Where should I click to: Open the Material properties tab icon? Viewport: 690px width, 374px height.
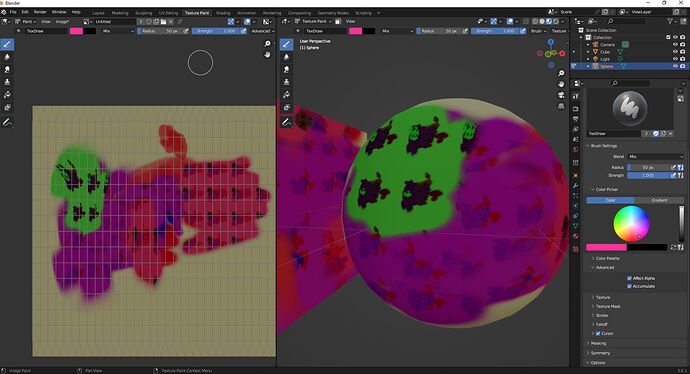pyautogui.click(x=576, y=236)
